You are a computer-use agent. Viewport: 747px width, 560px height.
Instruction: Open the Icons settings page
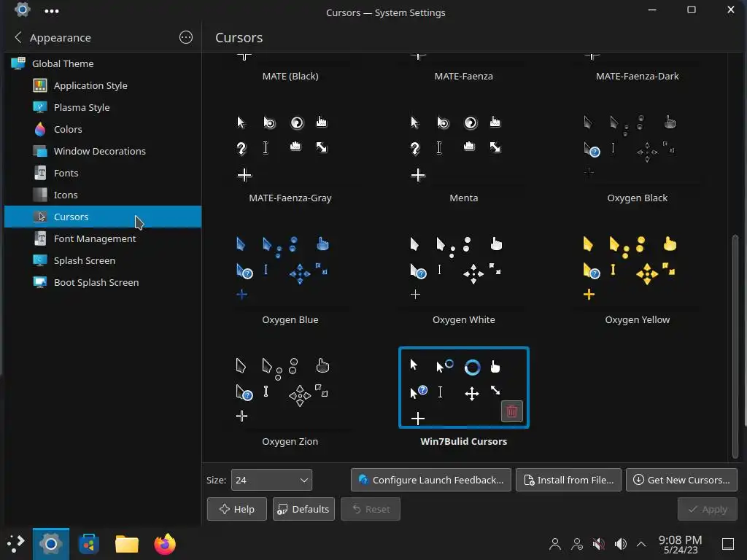click(x=103, y=195)
